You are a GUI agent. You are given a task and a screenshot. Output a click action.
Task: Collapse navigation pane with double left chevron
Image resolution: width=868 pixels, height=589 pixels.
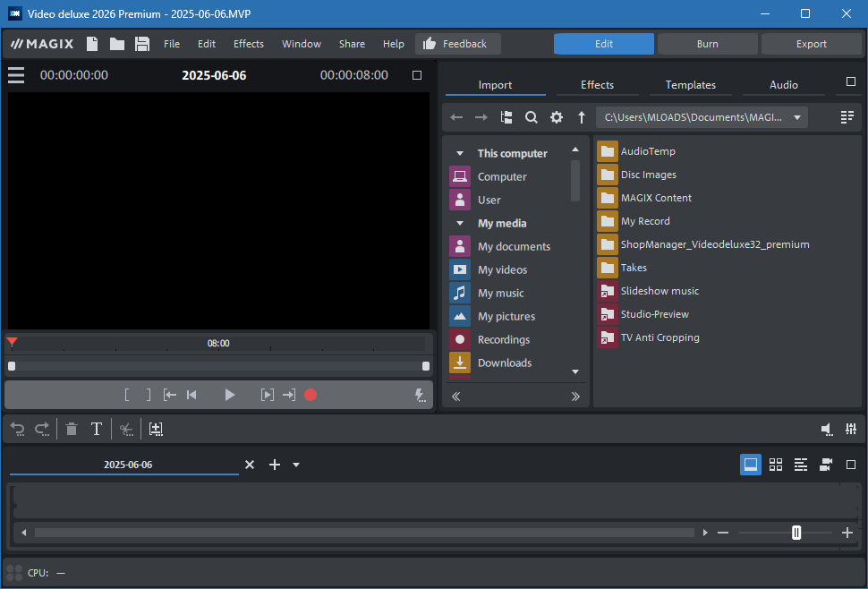456,397
